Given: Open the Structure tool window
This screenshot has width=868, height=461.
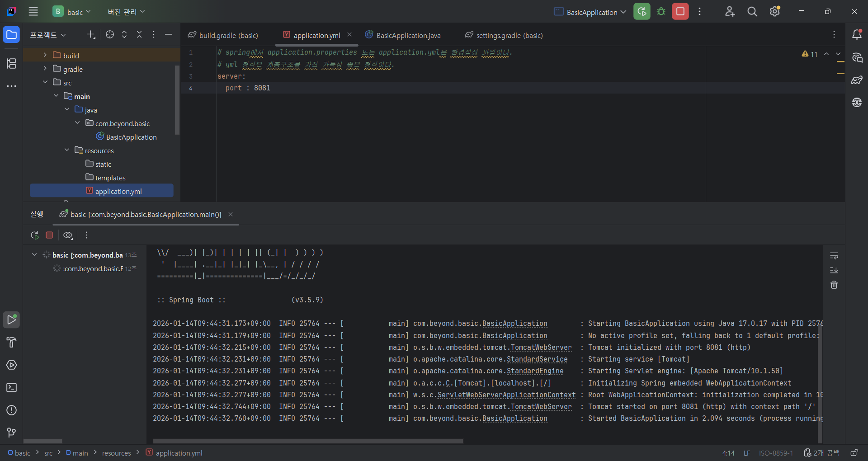Looking at the screenshot, I should 11,64.
